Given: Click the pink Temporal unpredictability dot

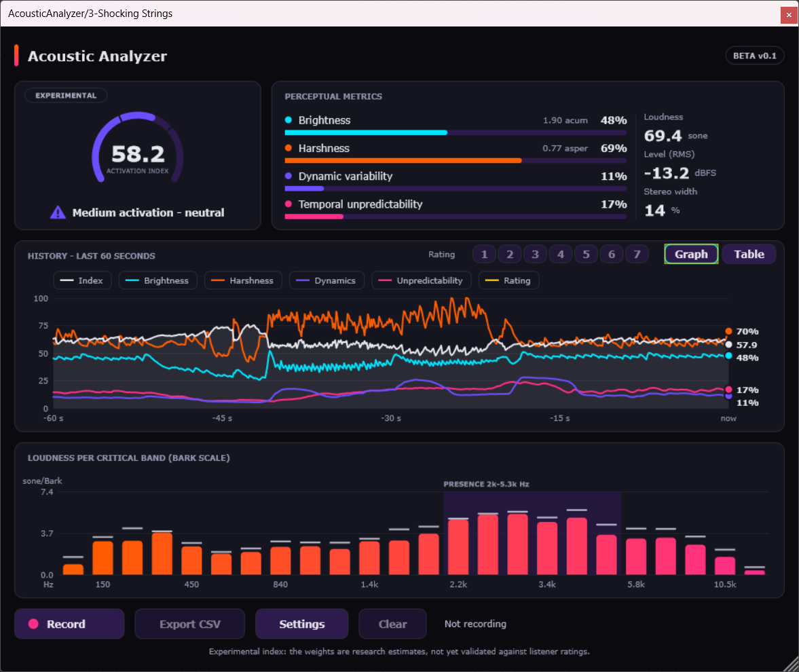Looking at the screenshot, I should [289, 204].
